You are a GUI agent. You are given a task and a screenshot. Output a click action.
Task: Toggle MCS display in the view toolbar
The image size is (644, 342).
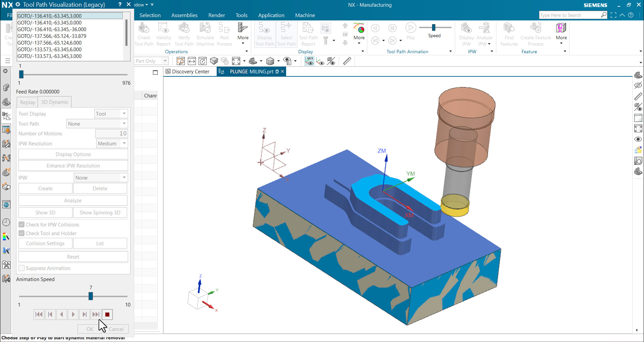[x=309, y=61]
